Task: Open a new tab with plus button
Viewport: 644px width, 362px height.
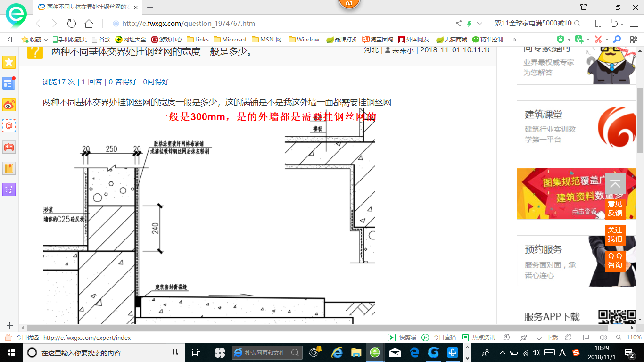Action: pyautogui.click(x=150, y=7)
